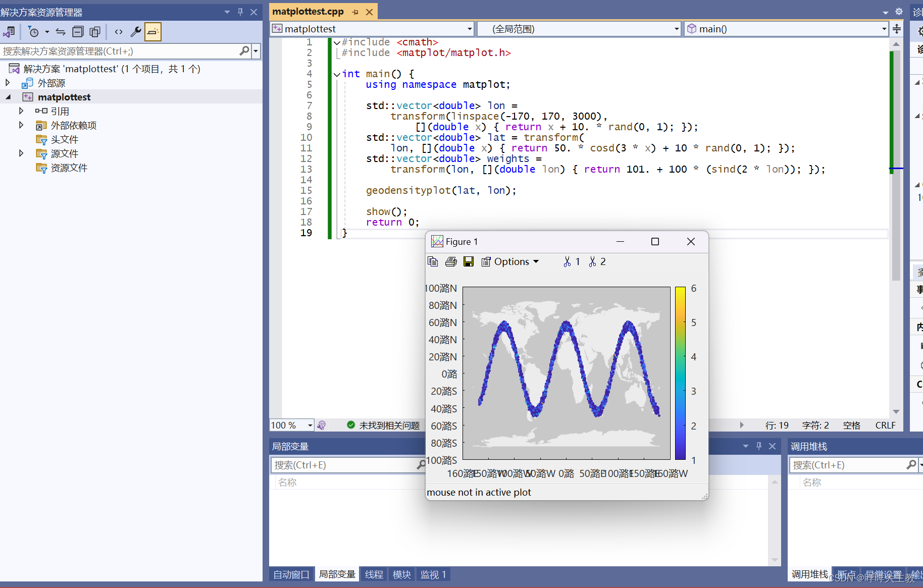Screen dimensions: 923x588
Task: Expand the 源文件 folder
Action: pos(21,153)
